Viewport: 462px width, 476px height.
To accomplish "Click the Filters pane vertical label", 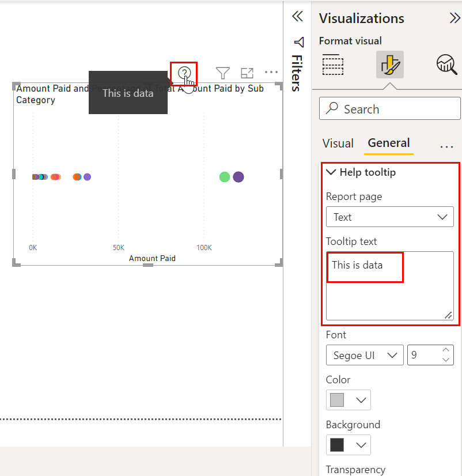I will [297, 73].
